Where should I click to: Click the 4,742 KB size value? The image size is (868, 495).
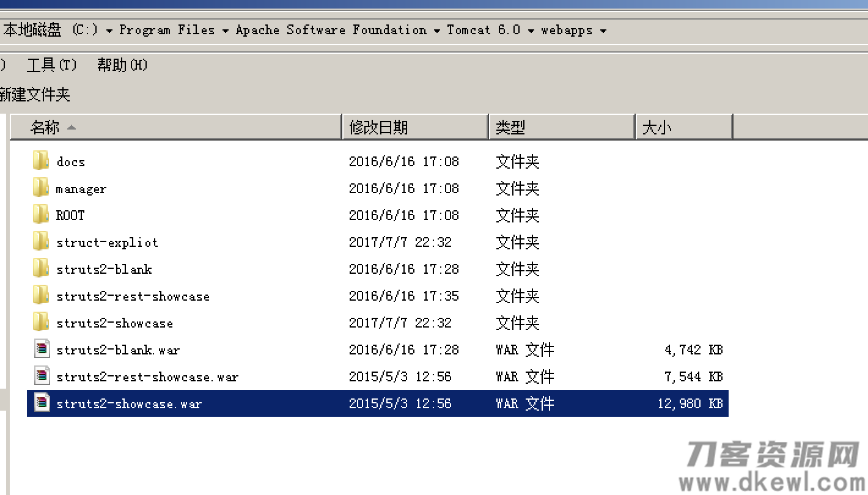click(694, 350)
